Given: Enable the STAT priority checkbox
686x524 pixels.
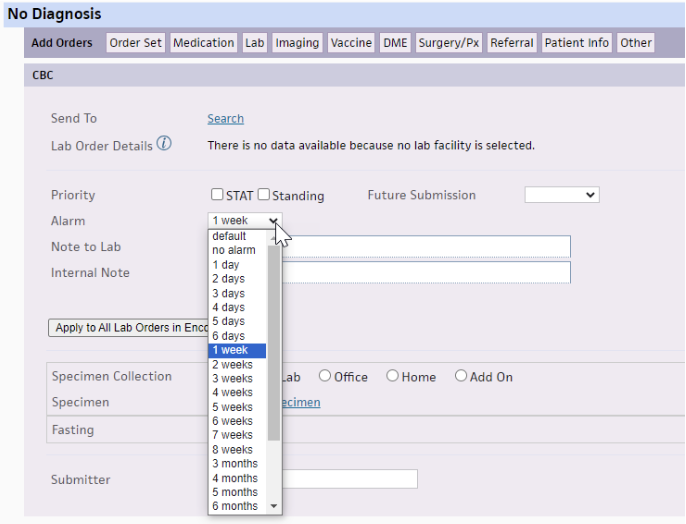Looking at the screenshot, I should point(217,194).
